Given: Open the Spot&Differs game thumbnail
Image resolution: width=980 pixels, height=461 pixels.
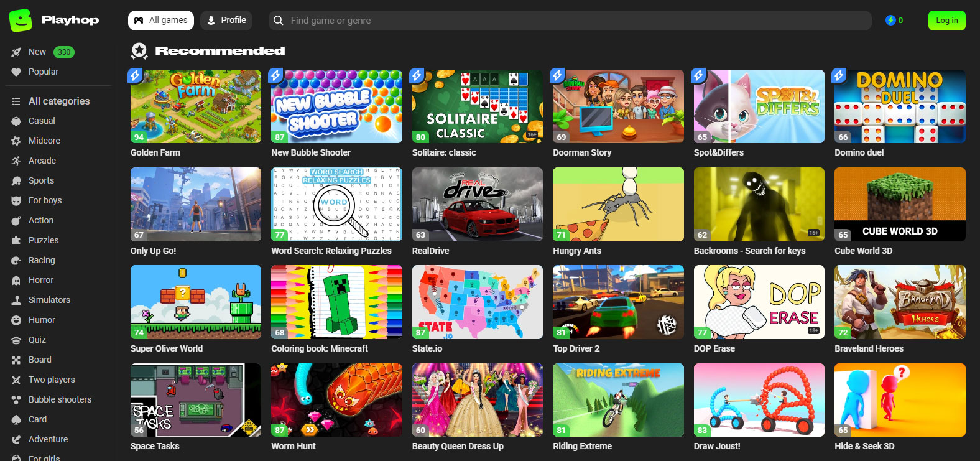Looking at the screenshot, I should pos(759,106).
